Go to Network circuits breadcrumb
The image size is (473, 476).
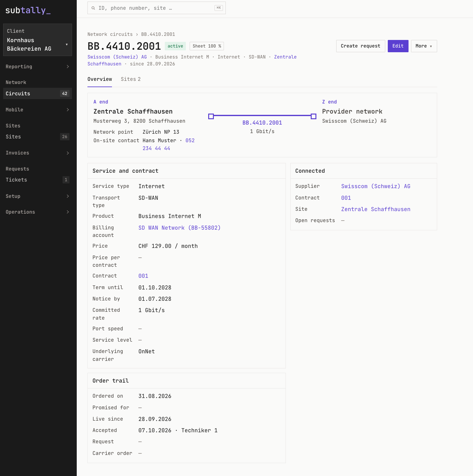click(110, 34)
